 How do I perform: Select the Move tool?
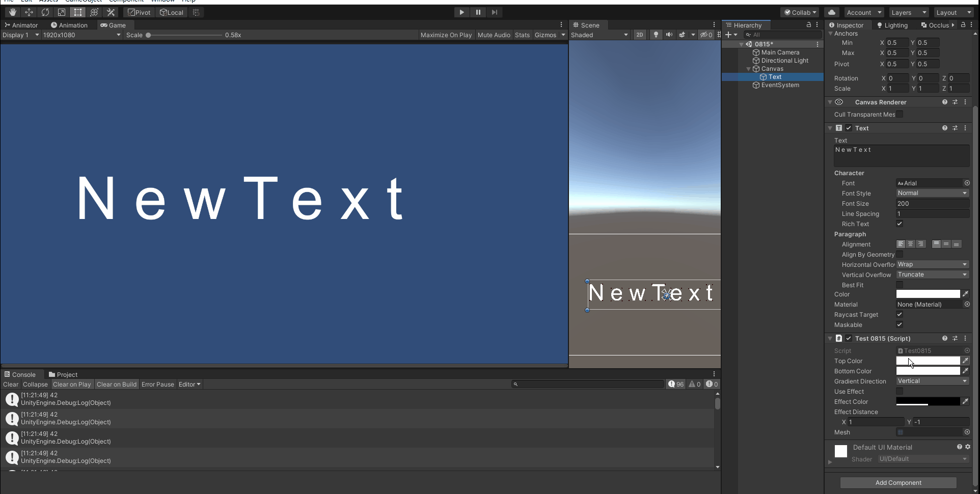[29, 12]
